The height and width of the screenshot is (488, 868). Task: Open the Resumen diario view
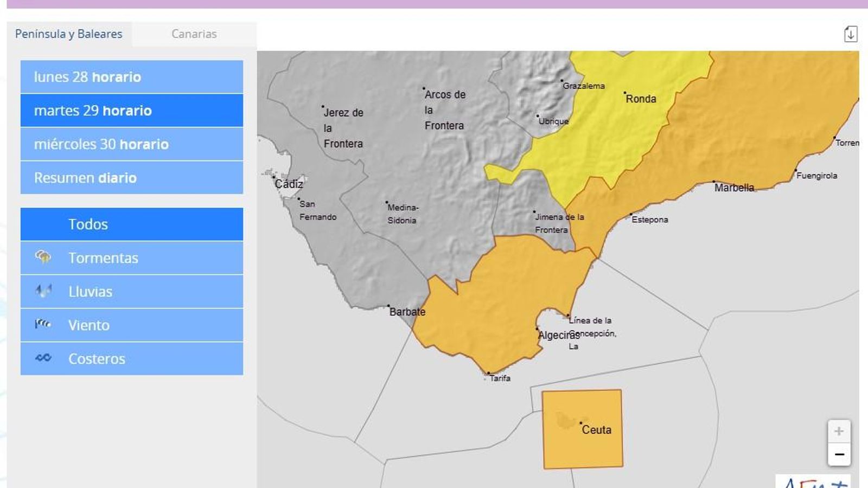(131, 178)
